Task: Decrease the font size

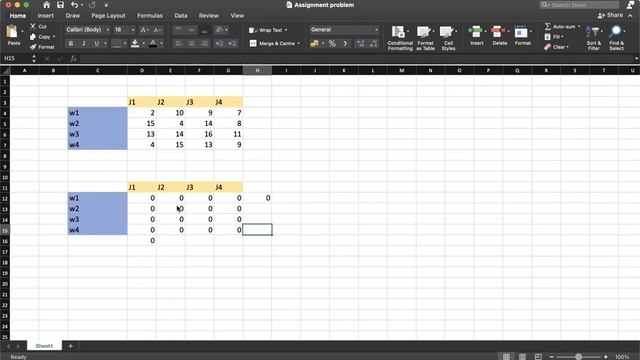Action: pos(157,30)
